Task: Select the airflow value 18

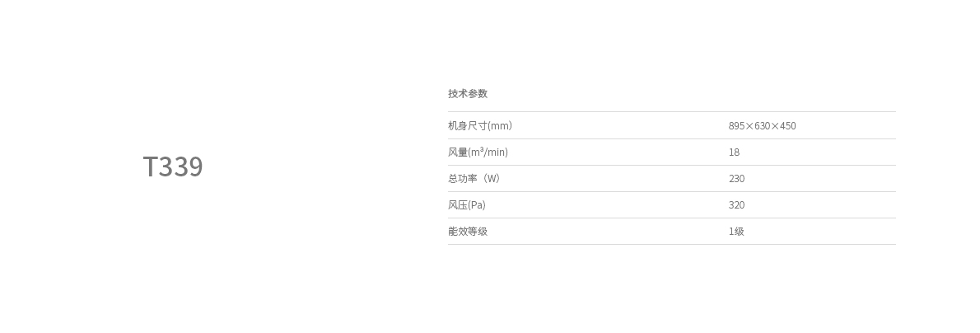Action: (734, 152)
